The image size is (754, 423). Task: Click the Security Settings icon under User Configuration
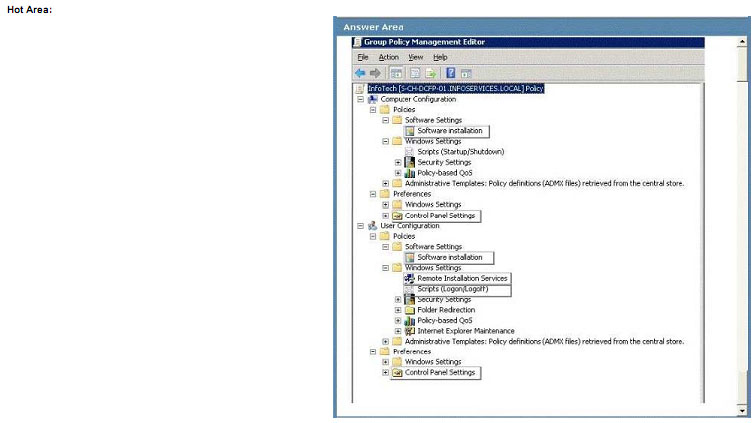click(x=410, y=299)
